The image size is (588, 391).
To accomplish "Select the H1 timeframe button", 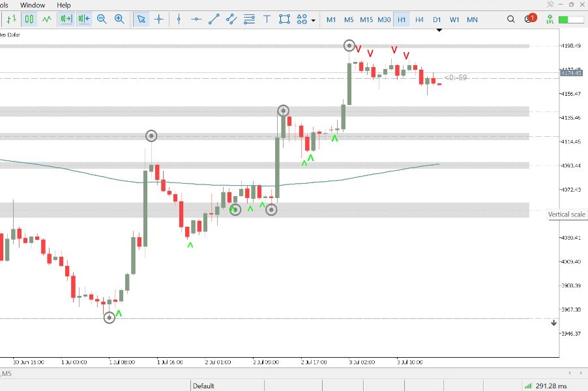I will tap(402, 20).
